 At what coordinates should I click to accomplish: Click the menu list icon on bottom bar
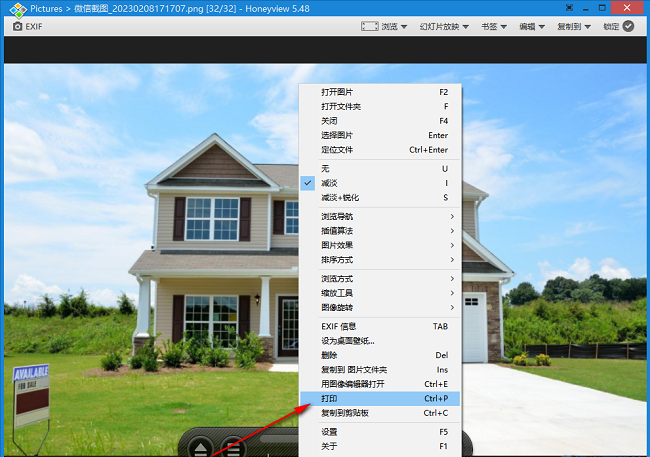[231, 447]
